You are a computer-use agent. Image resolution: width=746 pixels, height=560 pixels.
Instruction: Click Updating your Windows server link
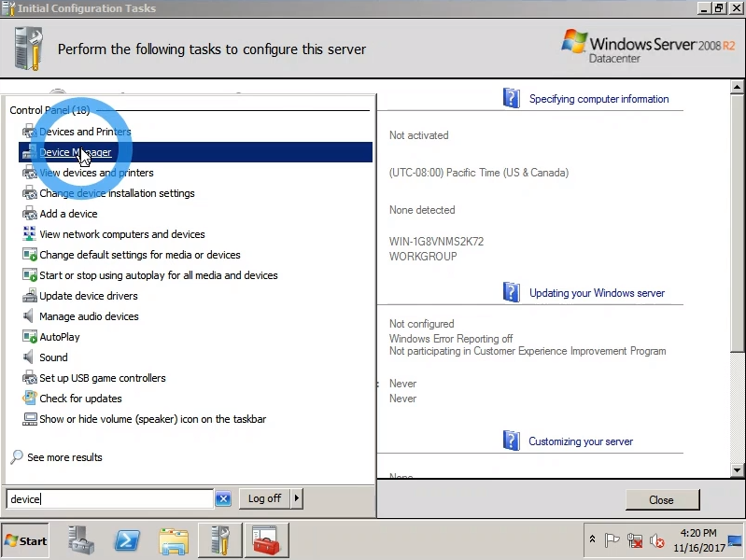pyautogui.click(x=598, y=293)
